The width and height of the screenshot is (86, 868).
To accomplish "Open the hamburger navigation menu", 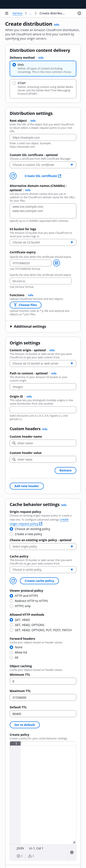I will [6, 13].
